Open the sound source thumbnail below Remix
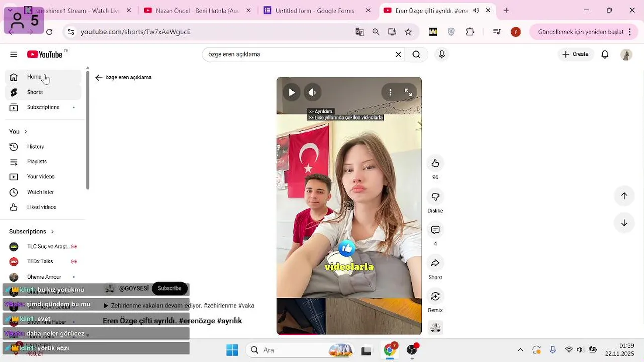The height and width of the screenshot is (362, 644). click(435, 328)
